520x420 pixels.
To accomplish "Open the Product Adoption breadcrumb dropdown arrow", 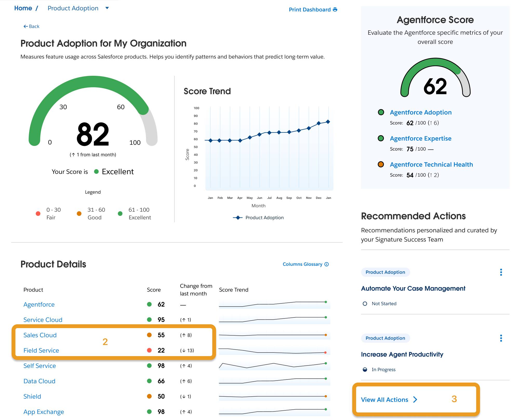I will coord(107,8).
